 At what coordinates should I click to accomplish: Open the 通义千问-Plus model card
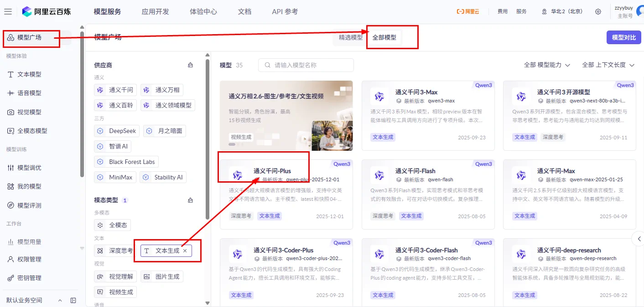[286, 194]
